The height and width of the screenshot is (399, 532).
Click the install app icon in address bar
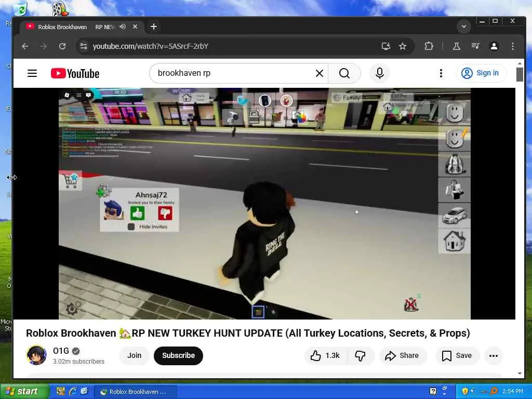[386, 46]
